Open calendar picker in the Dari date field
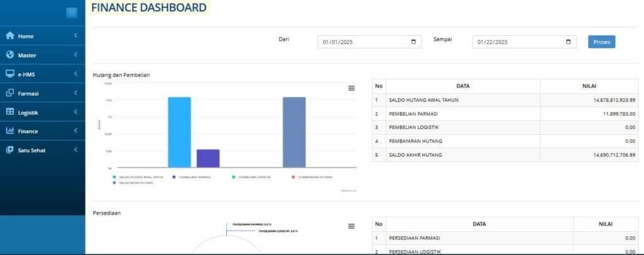 (413, 42)
